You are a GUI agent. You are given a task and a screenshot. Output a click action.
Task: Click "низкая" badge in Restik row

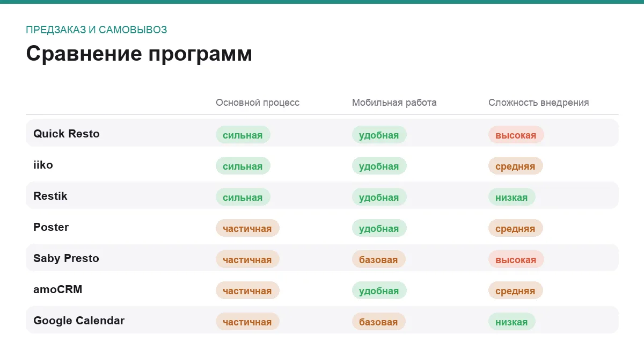point(512,197)
